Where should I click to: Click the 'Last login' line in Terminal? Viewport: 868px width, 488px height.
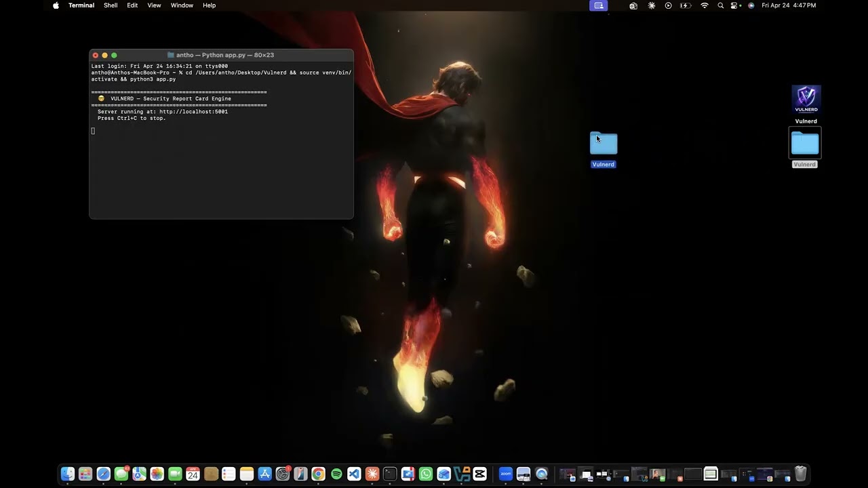pos(159,66)
